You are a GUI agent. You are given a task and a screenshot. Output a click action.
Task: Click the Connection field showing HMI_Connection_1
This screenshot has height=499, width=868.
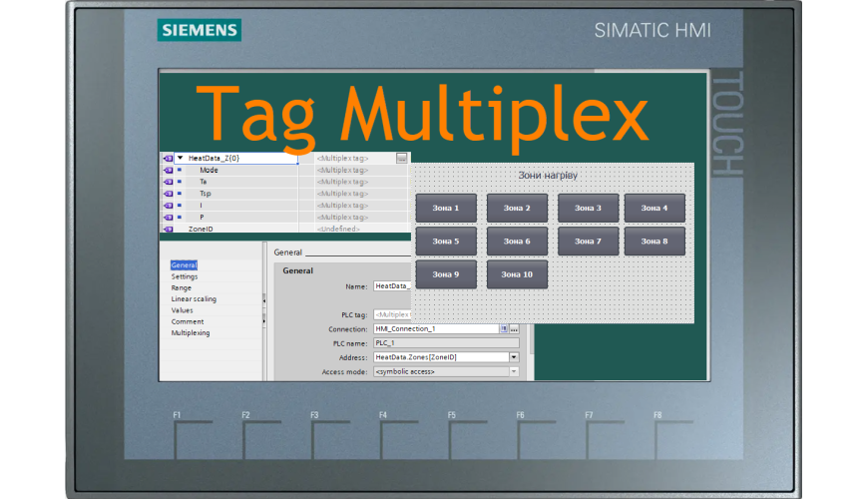tap(436, 329)
